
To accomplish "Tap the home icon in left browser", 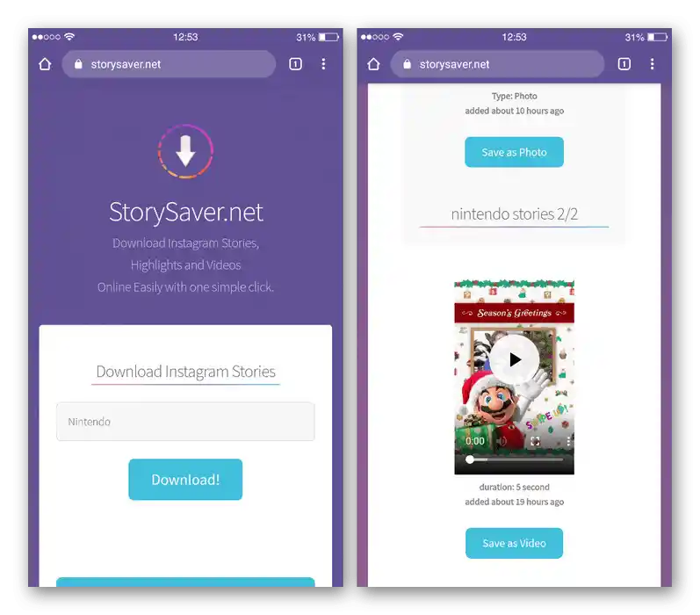I will pyautogui.click(x=45, y=64).
